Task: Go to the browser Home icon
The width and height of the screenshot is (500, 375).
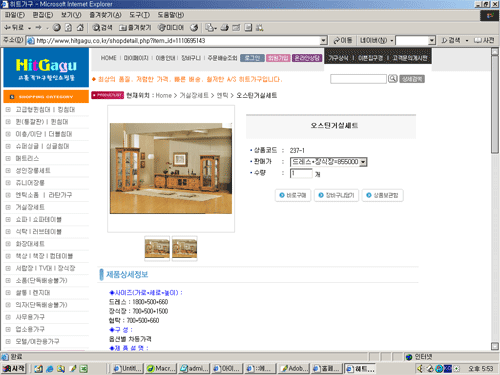Action: 80,28
